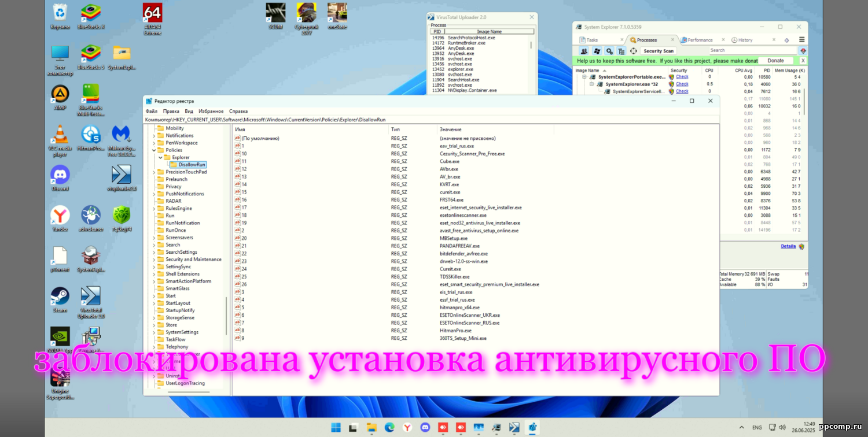Dismiss the donation banner with X
868x437 pixels.
coord(803,61)
